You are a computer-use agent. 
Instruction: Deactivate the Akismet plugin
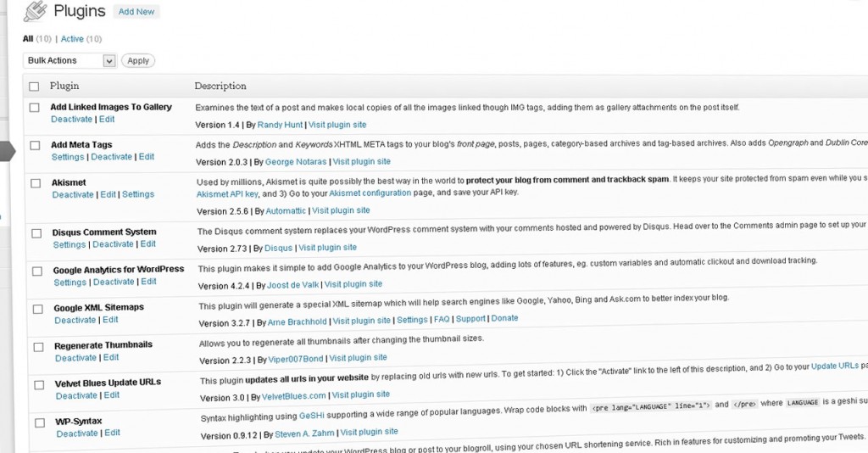73,194
